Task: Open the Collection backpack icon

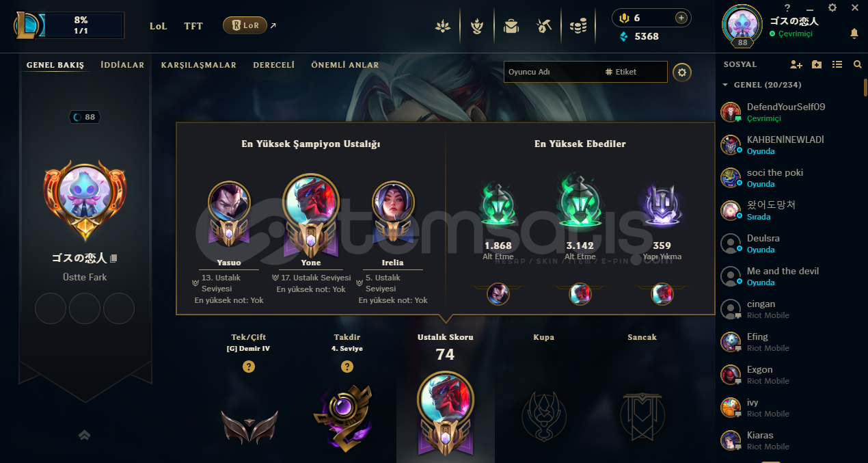Action: (511, 27)
